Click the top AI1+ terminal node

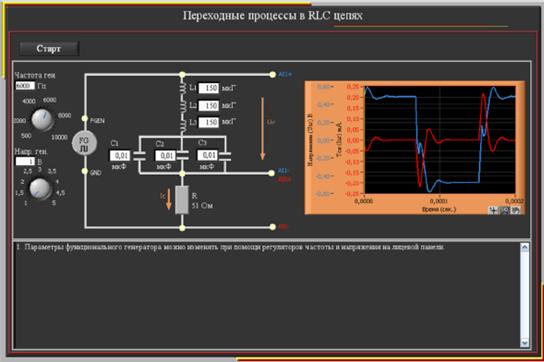tap(272, 74)
